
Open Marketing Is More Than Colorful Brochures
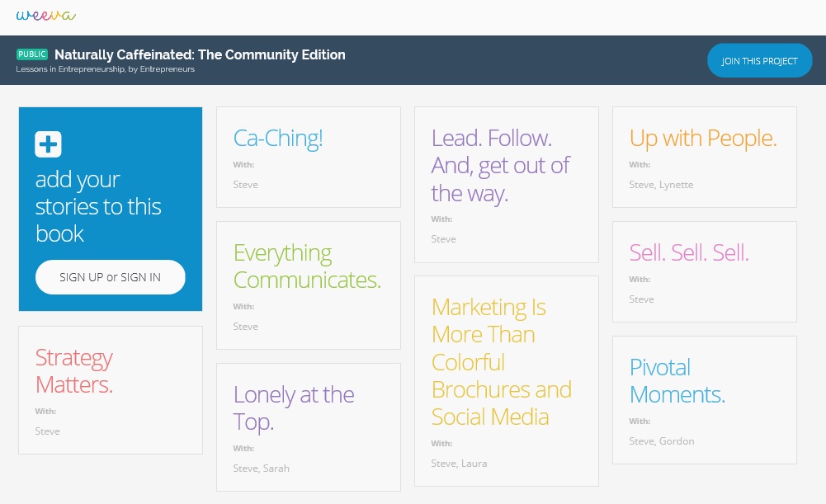(x=501, y=362)
